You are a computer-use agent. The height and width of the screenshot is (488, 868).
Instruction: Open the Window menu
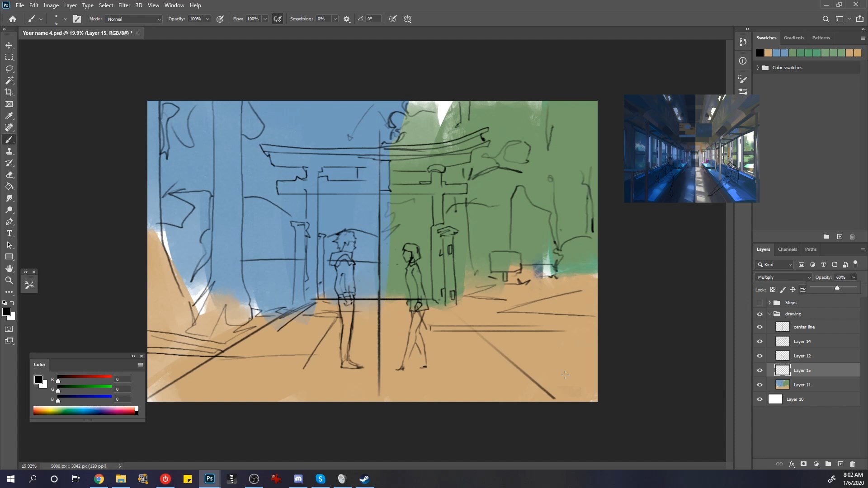click(x=174, y=5)
